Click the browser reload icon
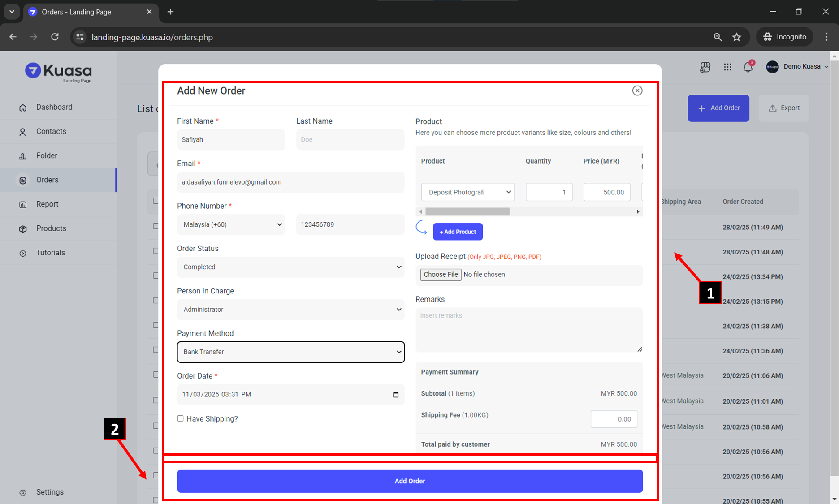Screen dimensions: 839x504 pyautogui.click(x=55, y=37)
